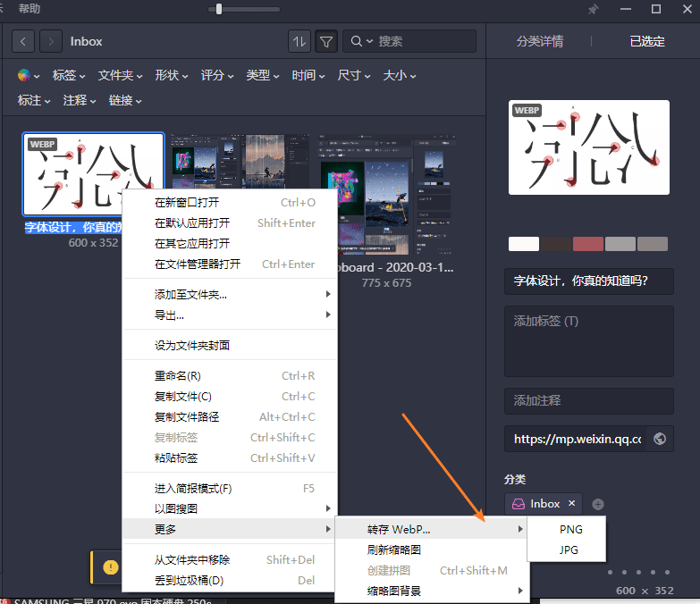
Task: Open the sort order button
Action: 299,41
